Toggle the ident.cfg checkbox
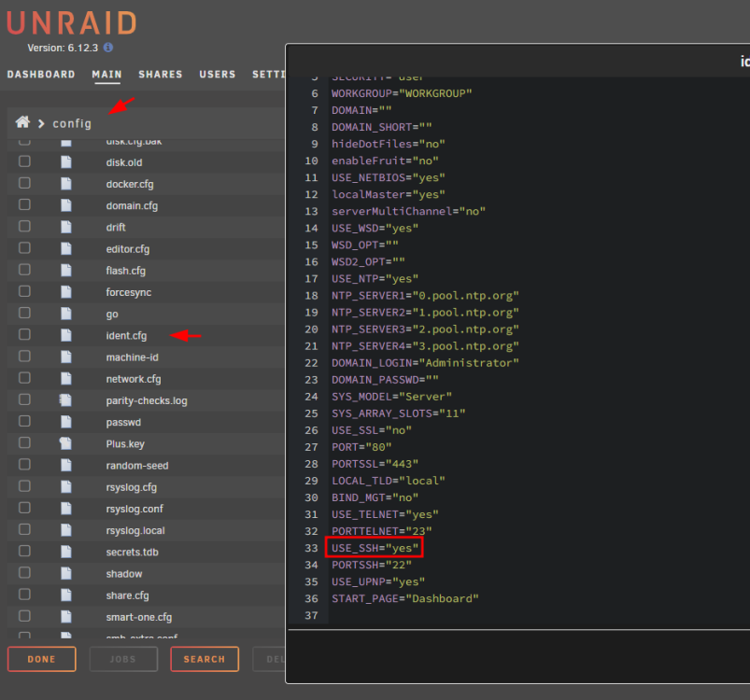The image size is (750, 700). click(24, 334)
